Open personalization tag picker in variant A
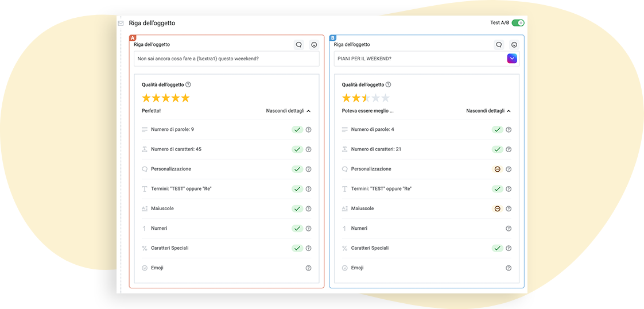The height and width of the screenshot is (309, 644). (298, 45)
